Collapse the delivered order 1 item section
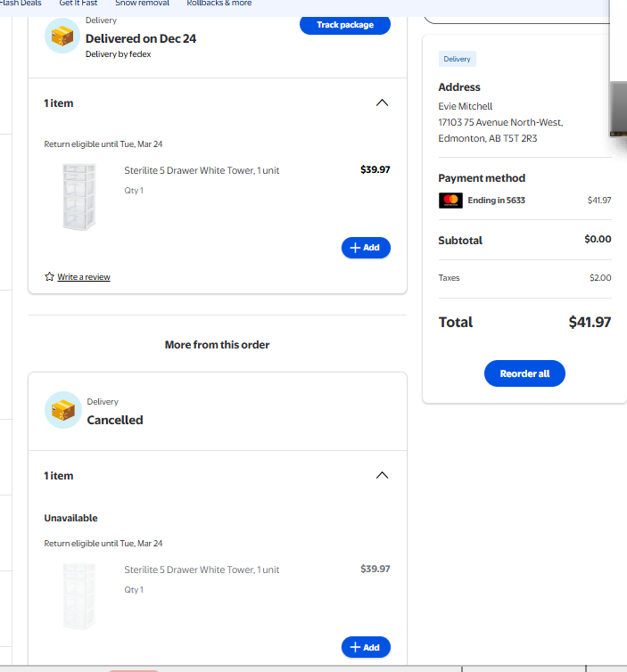Image resolution: width=627 pixels, height=672 pixels. coord(382,103)
